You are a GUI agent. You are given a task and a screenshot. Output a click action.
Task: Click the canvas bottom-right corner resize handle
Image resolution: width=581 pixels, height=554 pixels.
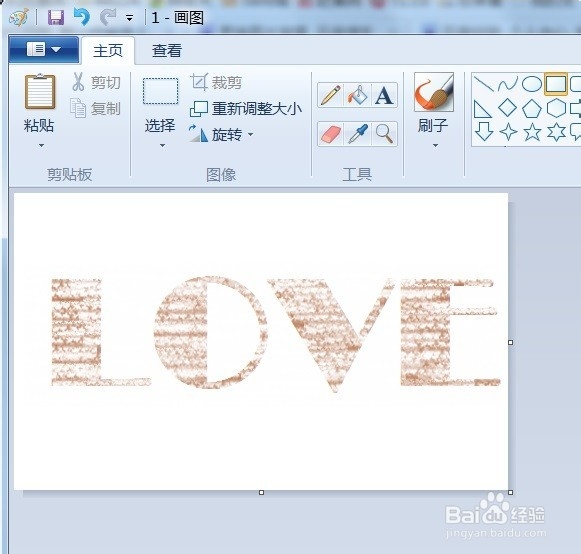510,492
